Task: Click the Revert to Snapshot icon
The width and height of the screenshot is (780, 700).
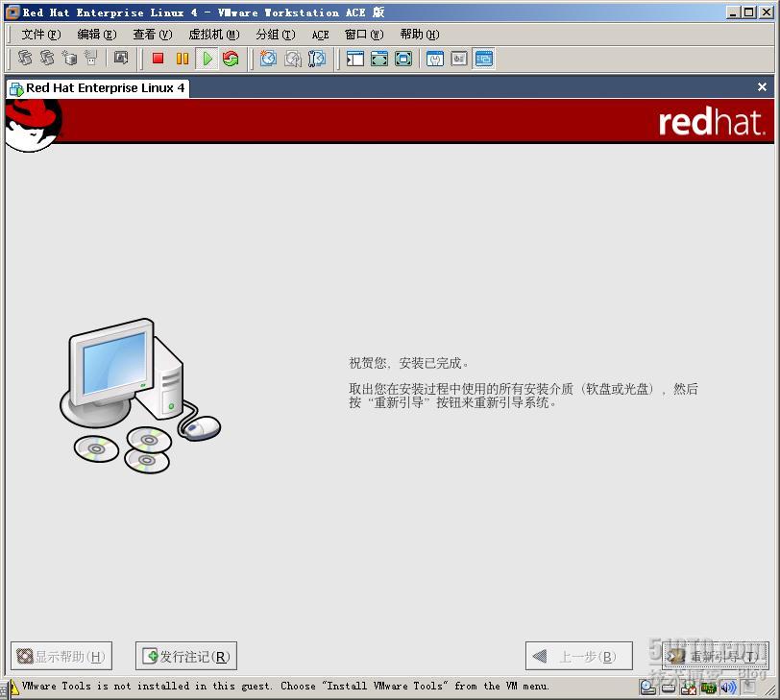Action: [292, 59]
